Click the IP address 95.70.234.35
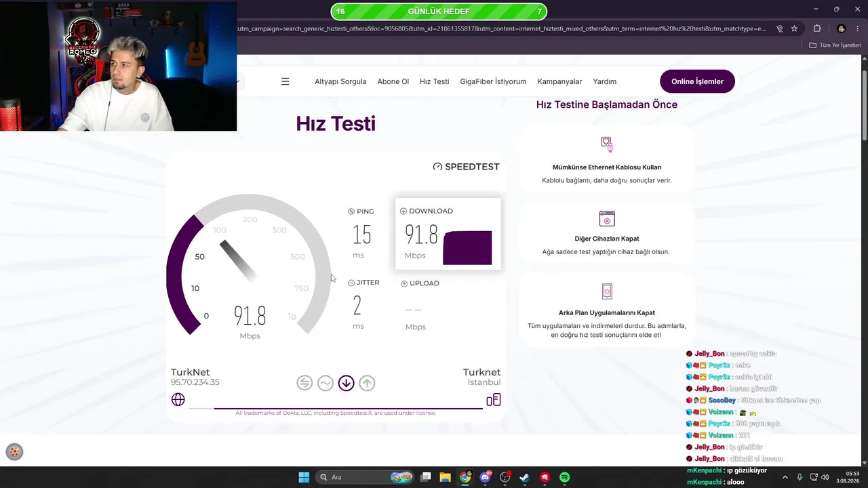This screenshot has height=488, width=868. click(x=195, y=382)
